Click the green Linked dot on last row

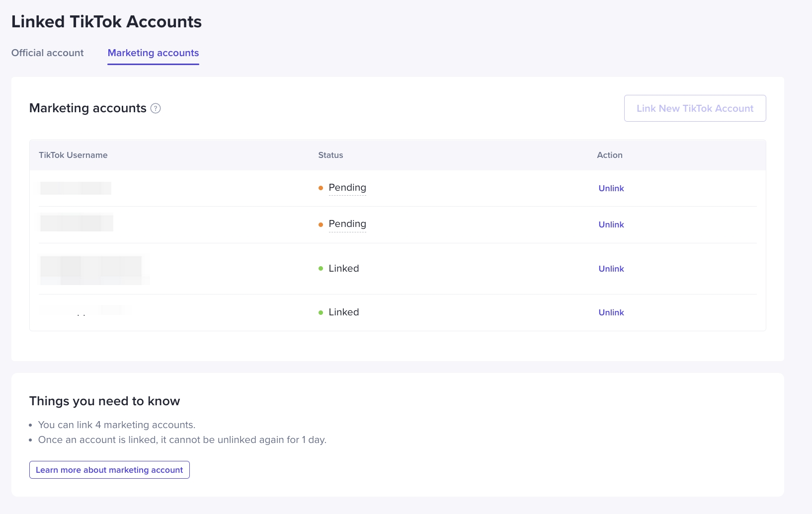click(x=321, y=312)
